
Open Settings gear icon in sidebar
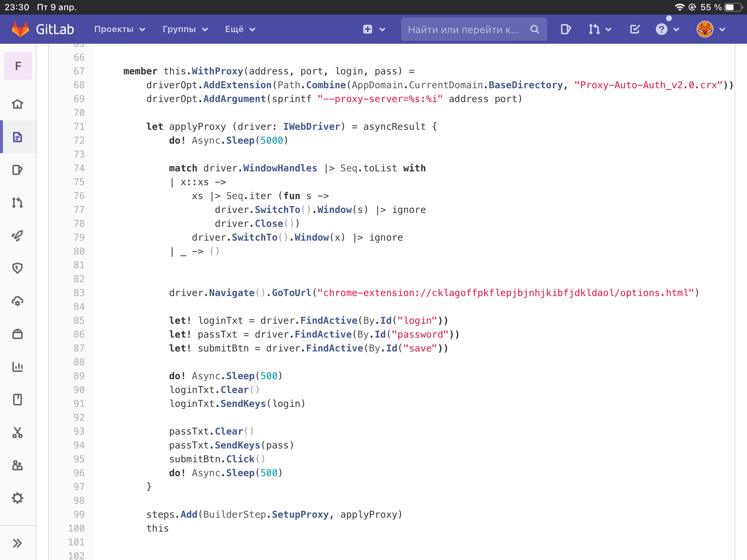coord(18,498)
